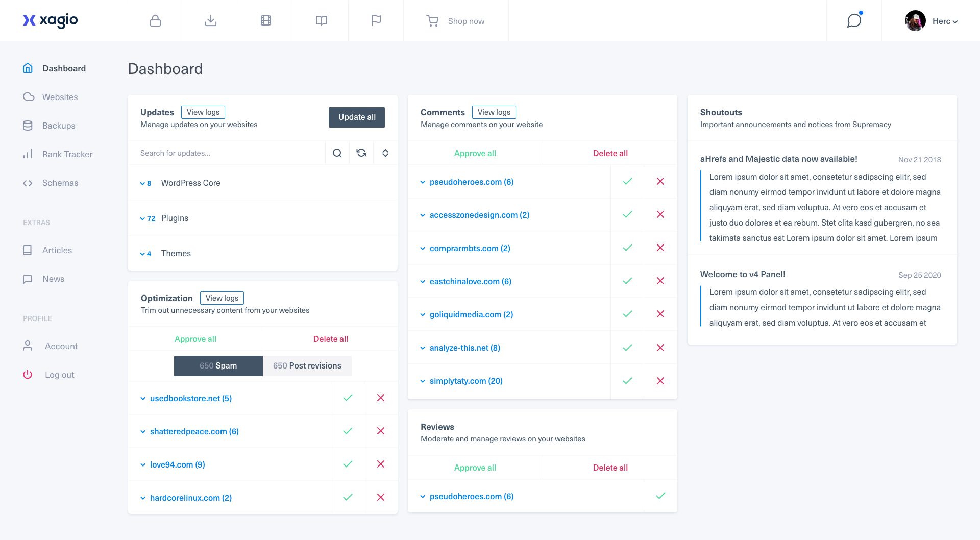
Task: Select News in the sidebar menu
Action: click(53, 279)
